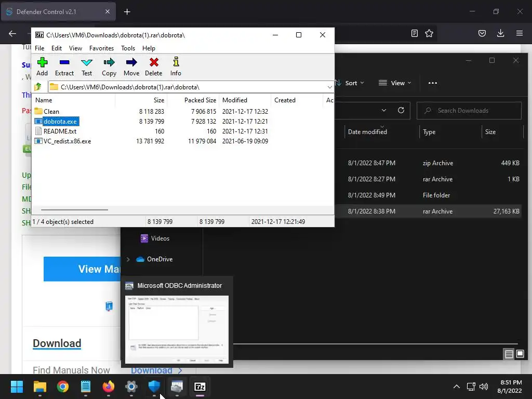
Task: Click the Download heading link on webpage
Action: coord(57,343)
